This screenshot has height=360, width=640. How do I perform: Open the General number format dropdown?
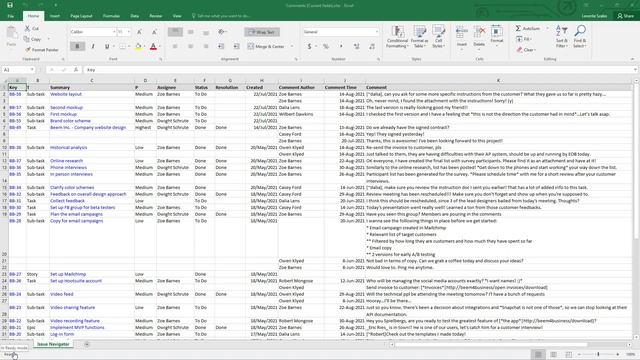[376, 32]
